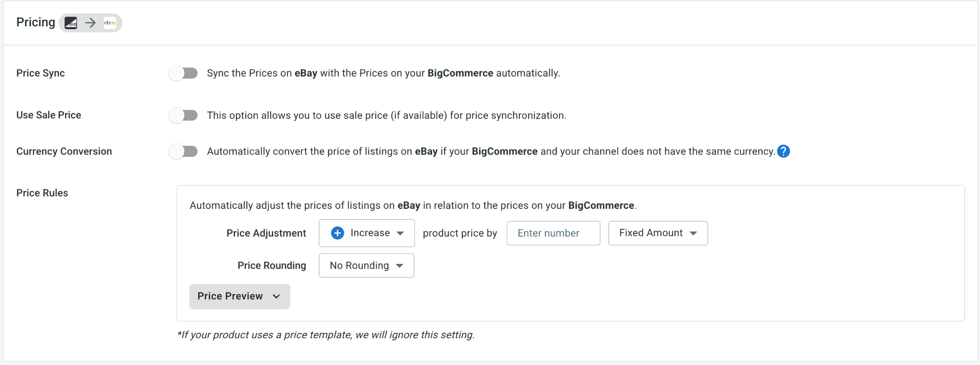Screen dimensions: 980x365
Task: Click the price template footnote text
Action: 326,335
